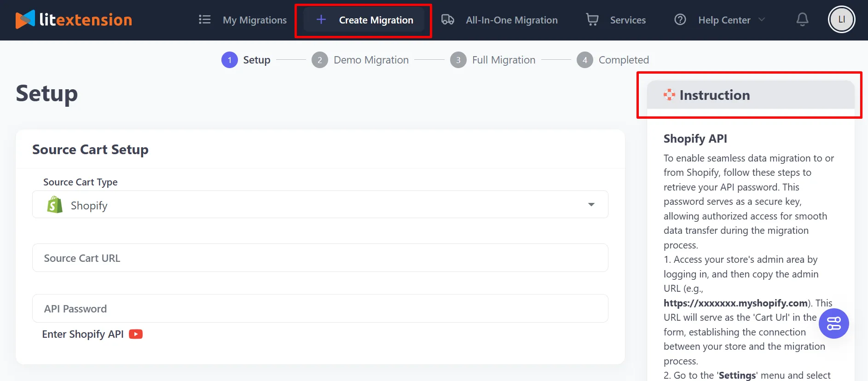This screenshot has width=868, height=381.
Task: Click the Instruction lifebuoy icon
Action: click(669, 95)
